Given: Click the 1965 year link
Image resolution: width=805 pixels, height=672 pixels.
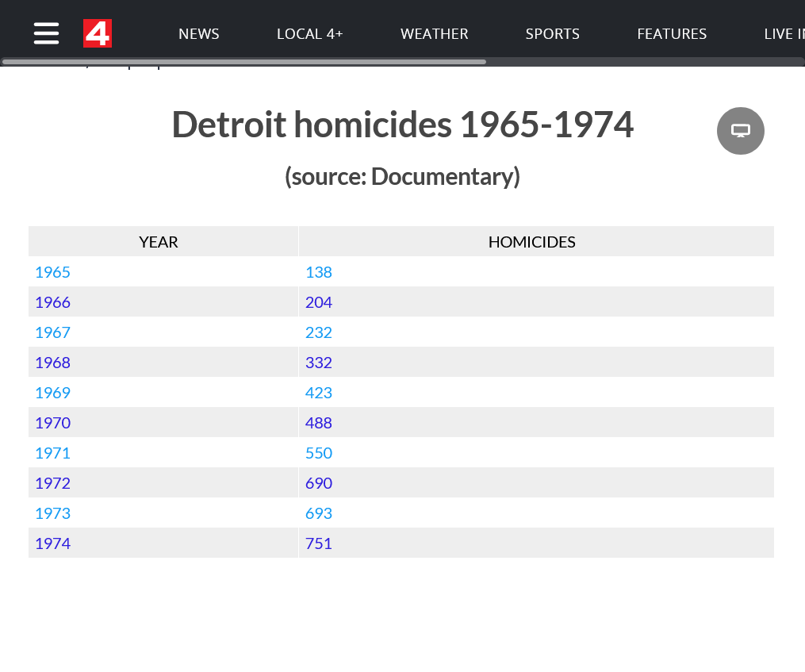Looking at the screenshot, I should click(52, 272).
